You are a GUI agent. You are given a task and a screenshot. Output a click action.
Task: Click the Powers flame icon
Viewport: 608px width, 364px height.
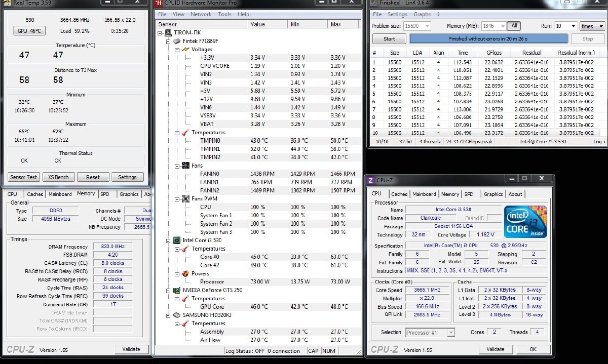185,273
